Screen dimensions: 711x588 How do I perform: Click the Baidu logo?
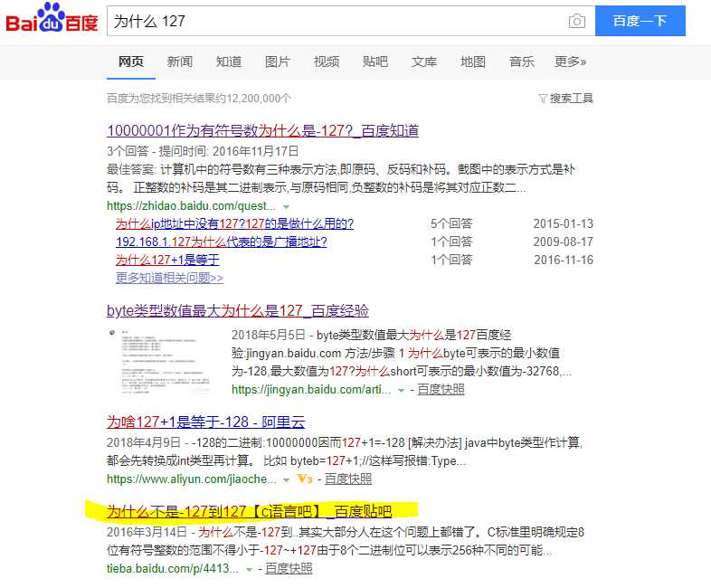tap(52, 19)
